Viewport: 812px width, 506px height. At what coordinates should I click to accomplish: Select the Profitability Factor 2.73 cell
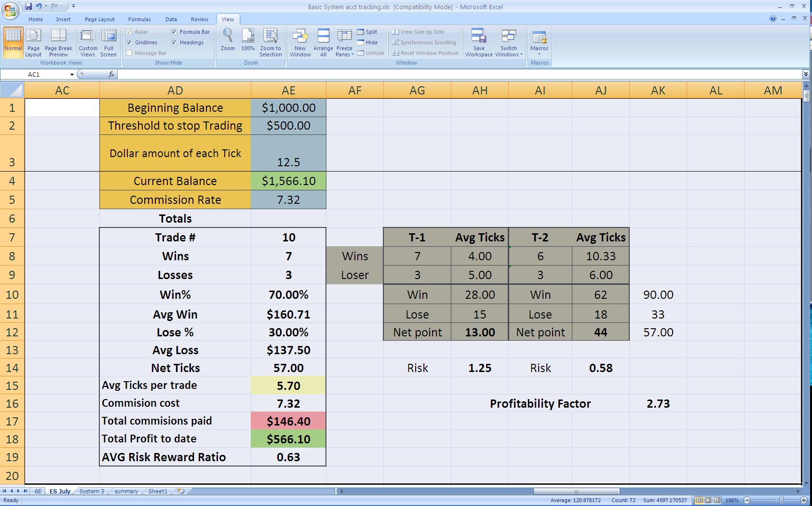click(x=658, y=403)
